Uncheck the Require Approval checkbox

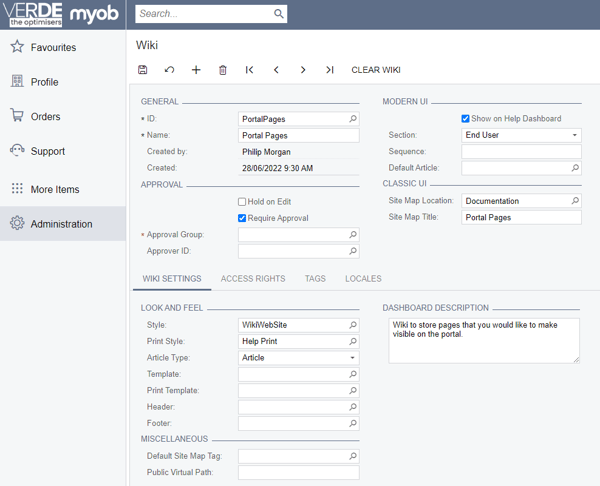(x=242, y=218)
